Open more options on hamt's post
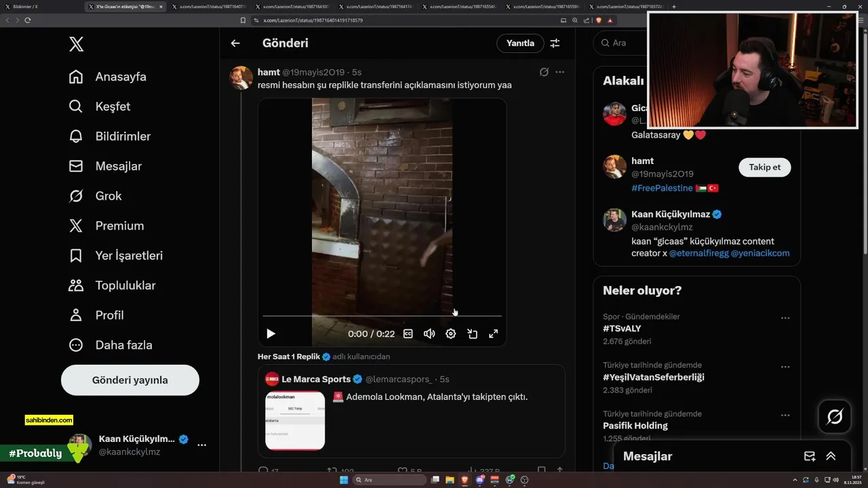The image size is (868, 488). tap(559, 72)
